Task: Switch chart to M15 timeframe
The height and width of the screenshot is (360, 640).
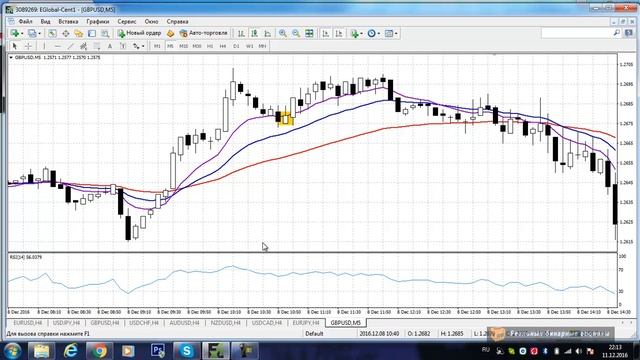Action: click(x=184, y=46)
